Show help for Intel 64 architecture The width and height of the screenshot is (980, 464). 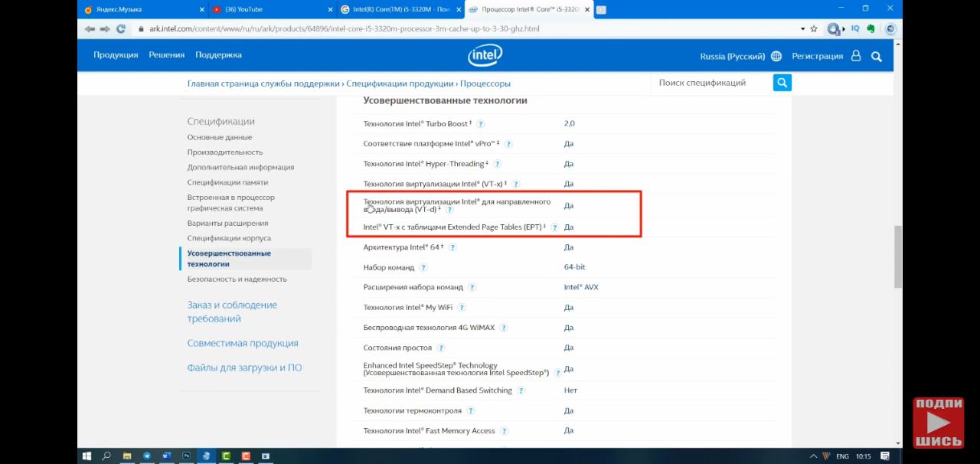(x=452, y=247)
